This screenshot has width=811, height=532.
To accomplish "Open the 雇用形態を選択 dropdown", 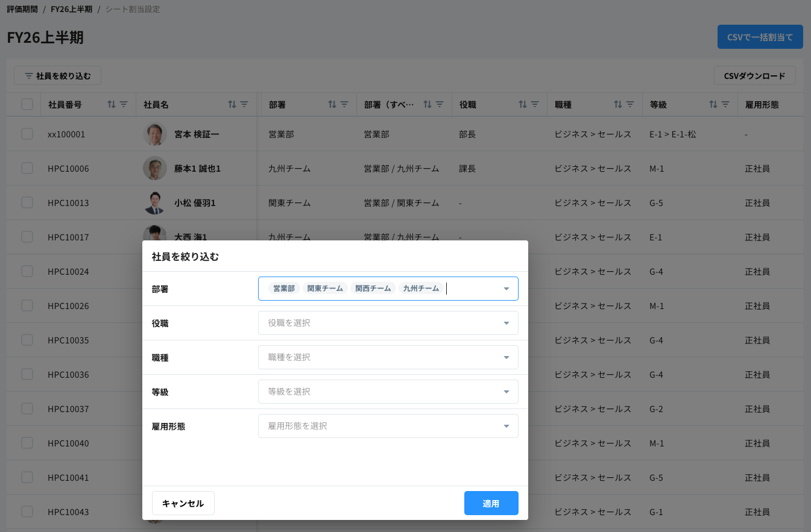I will pyautogui.click(x=388, y=426).
